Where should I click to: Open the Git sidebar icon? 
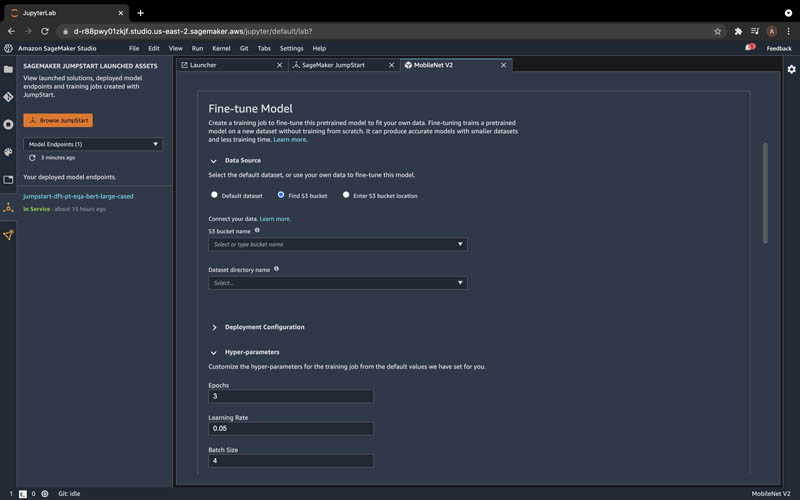8,96
